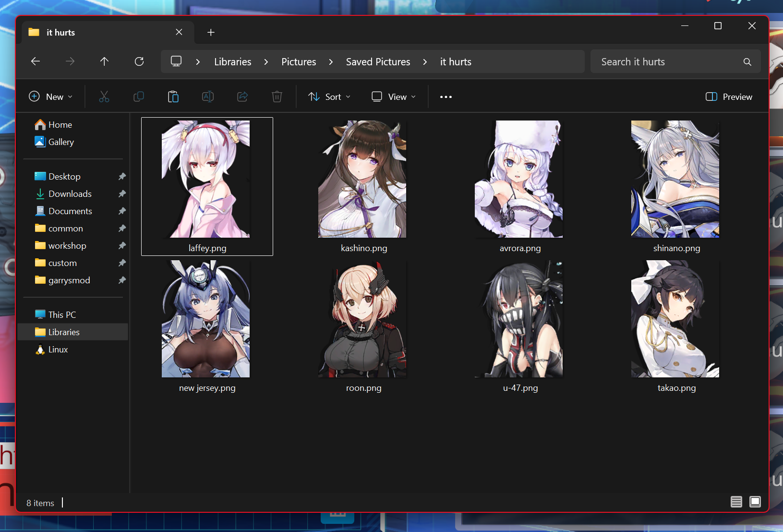Screen dimensions: 783x532
Task: Click the Search it hurts field
Action: 675,62
